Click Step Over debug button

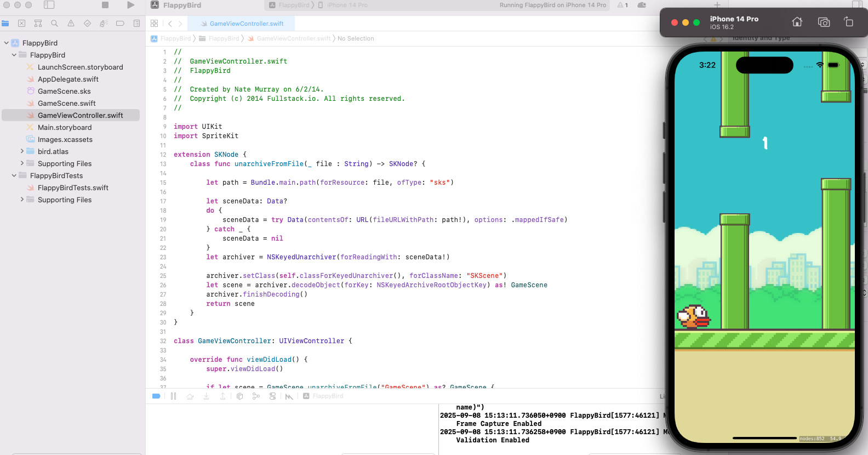click(190, 396)
